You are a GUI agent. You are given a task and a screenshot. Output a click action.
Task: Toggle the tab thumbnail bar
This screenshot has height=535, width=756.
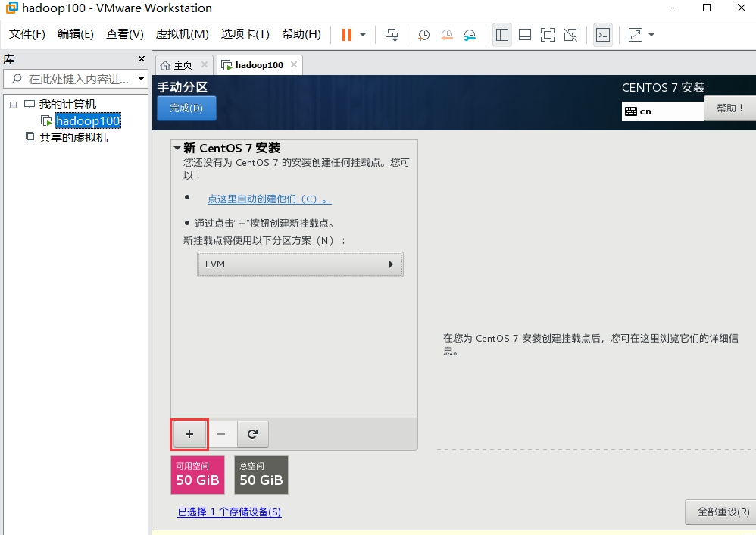click(x=525, y=34)
